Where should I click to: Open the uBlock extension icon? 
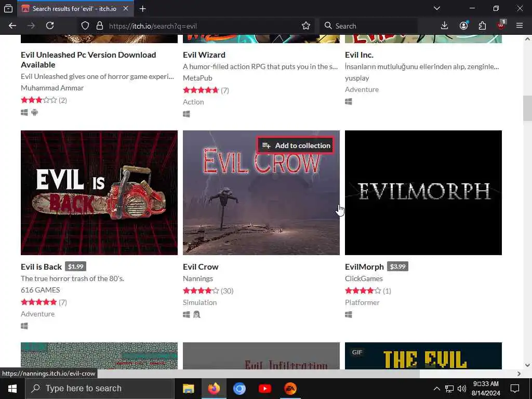[x=501, y=25]
